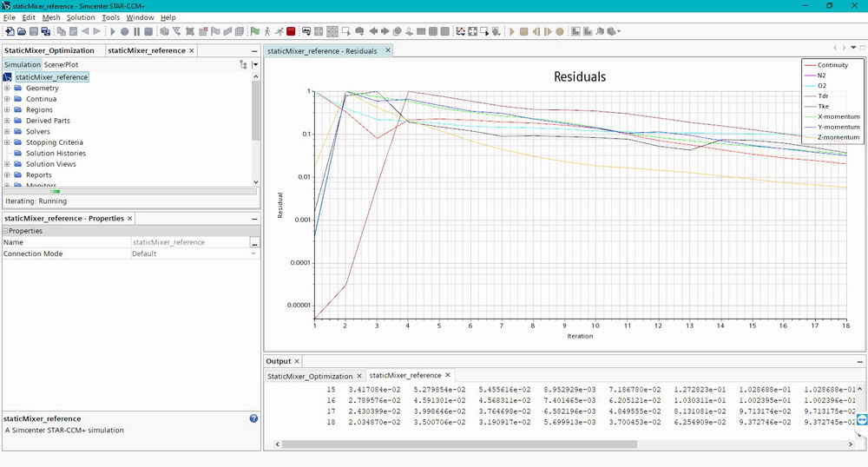Click the Output horizontal scrollbar

coord(459,444)
